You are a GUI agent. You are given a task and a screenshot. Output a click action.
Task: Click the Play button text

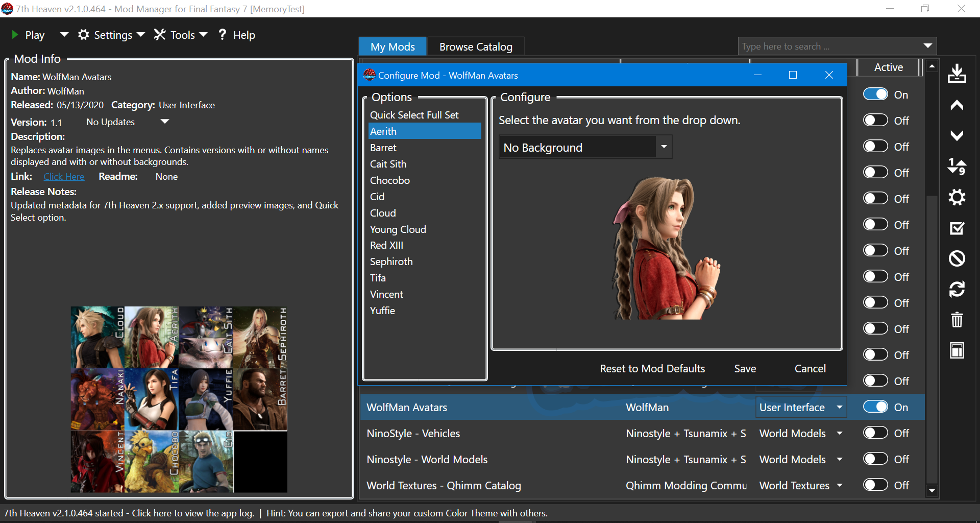(x=35, y=35)
